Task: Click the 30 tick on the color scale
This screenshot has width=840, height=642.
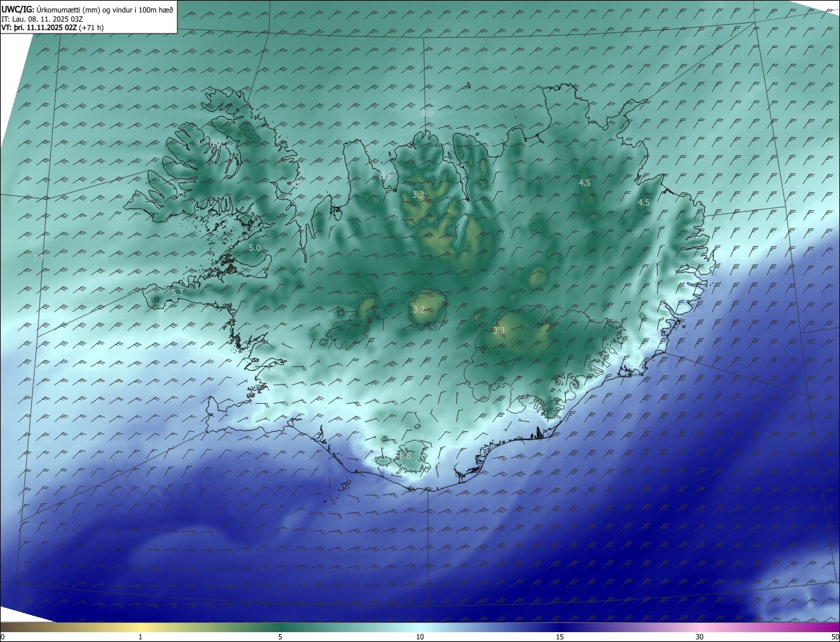Action: click(700, 637)
